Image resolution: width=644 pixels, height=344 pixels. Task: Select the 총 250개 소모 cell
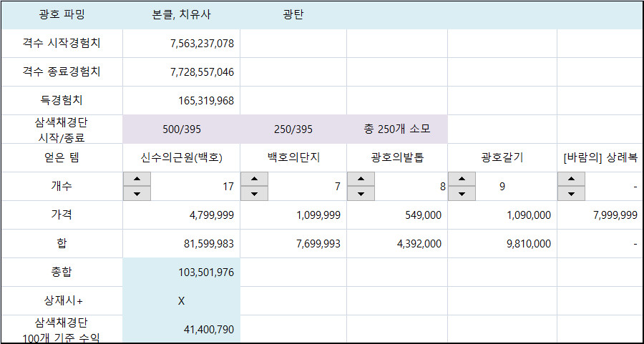tap(397, 129)
